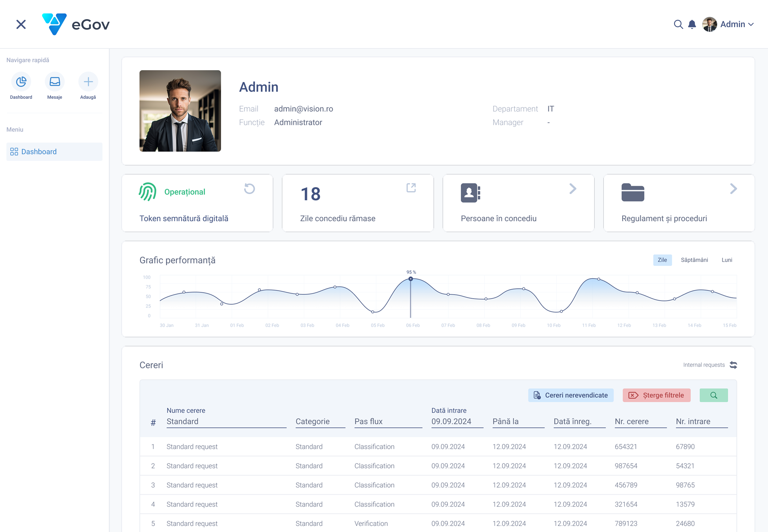Screen dimensions: 768x532
Task: Refresh the digital signature token status
Action: point(249,189)
